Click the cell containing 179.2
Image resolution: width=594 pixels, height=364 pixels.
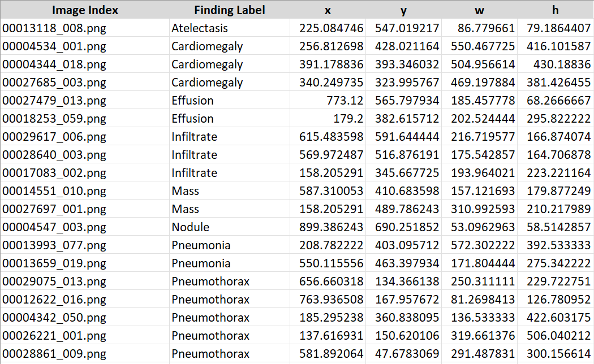point(328,119)
